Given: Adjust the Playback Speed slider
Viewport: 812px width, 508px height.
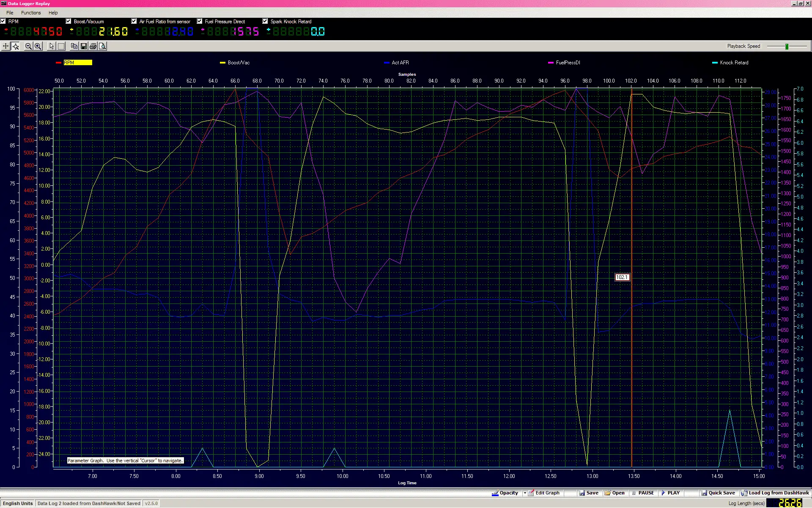Looking at the screenshot, I should (x=787, y=46).
